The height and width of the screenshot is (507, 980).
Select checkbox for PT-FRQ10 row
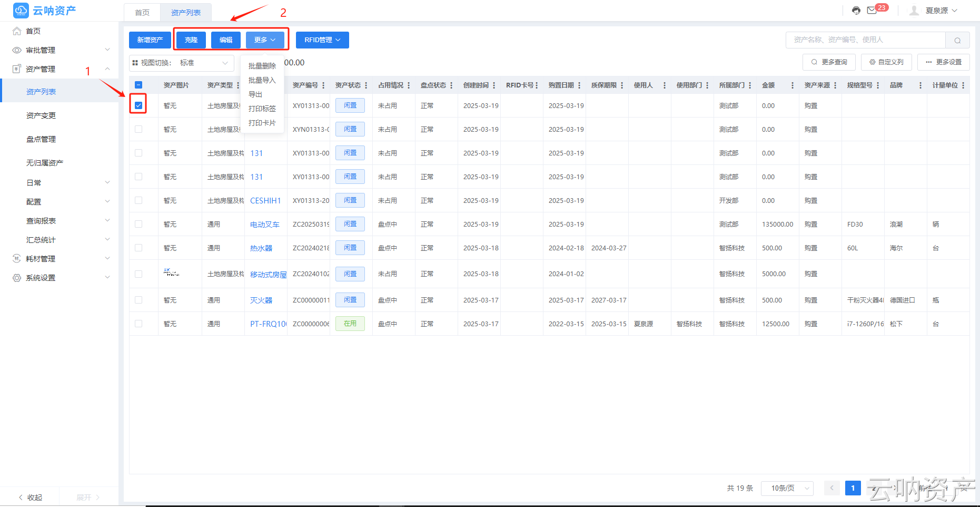coord(138,324)
